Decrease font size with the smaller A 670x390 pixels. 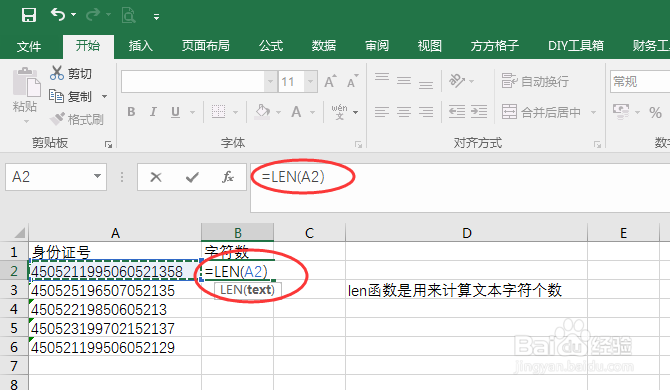click(353, 81)
